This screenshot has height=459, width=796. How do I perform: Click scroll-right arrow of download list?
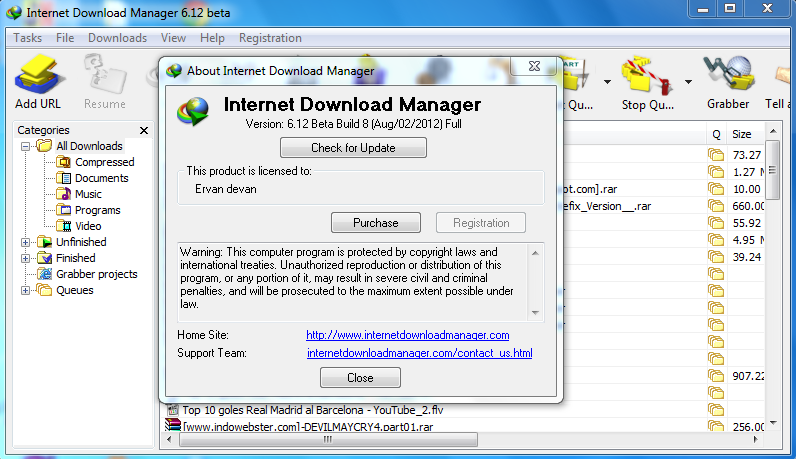[756, 439]
